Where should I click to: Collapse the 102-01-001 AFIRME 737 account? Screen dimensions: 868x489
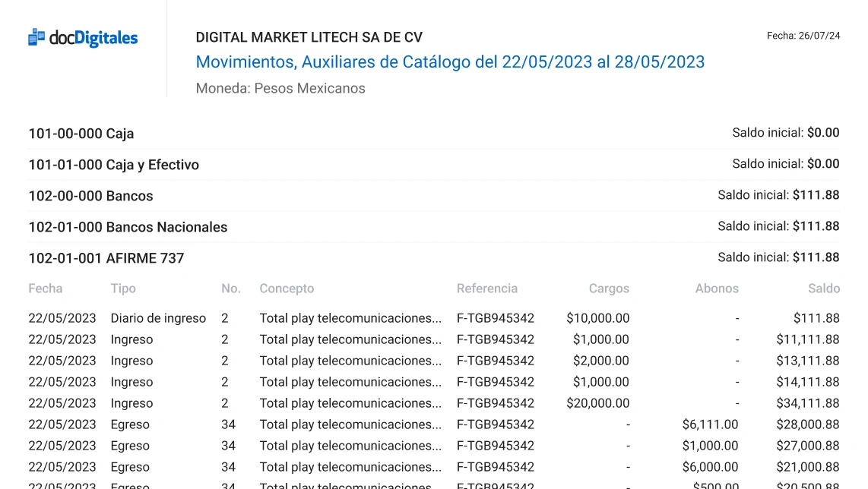[x=106, y=258]
